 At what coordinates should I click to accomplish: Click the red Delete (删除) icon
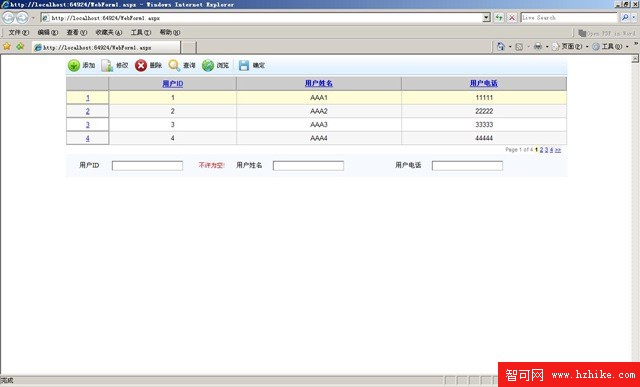141,65
